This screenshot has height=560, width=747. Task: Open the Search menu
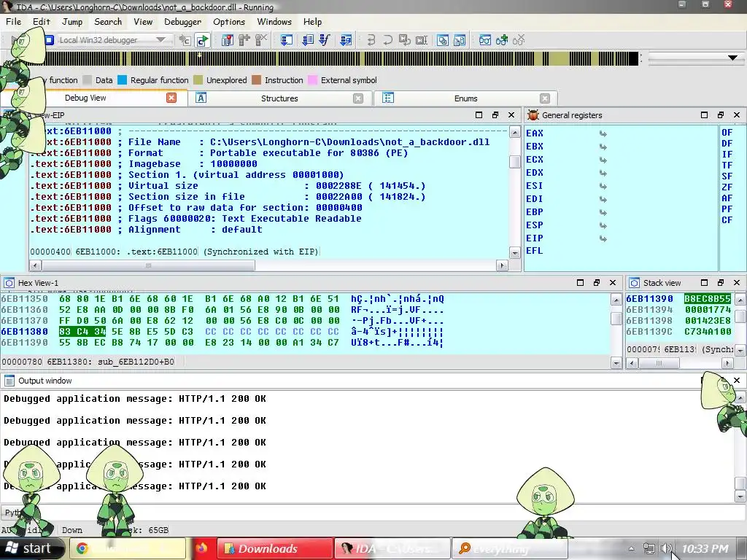point(108,22)
